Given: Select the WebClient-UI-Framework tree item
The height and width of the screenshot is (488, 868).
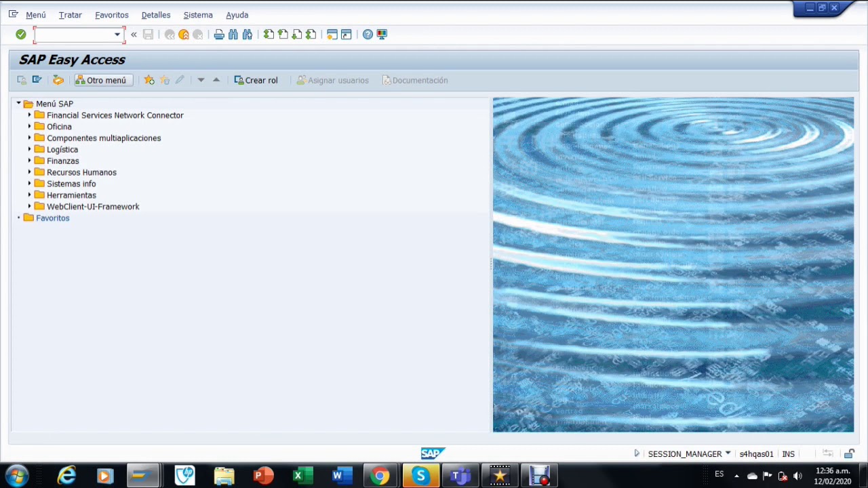Looking at the screenshot, I should tap(93, 207).
